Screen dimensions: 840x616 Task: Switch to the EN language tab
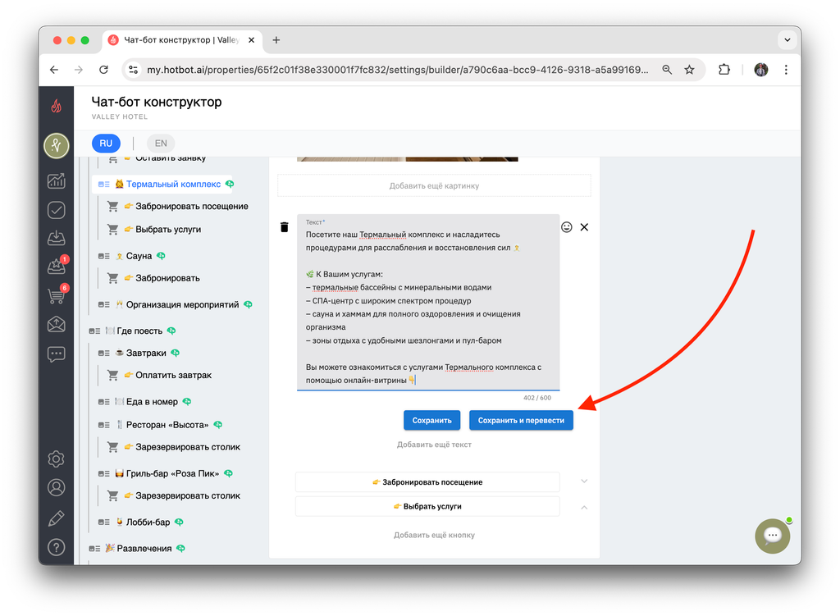161,143
